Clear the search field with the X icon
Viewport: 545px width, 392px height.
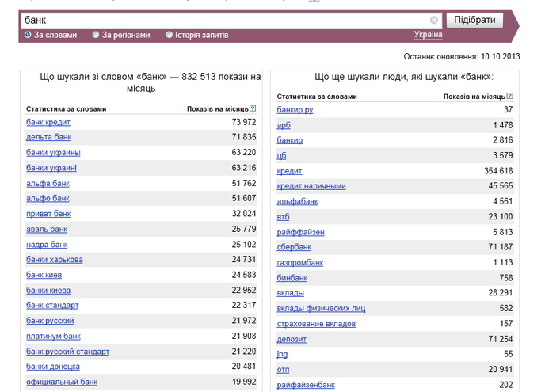pyautogui.click(x=434, y=20)
